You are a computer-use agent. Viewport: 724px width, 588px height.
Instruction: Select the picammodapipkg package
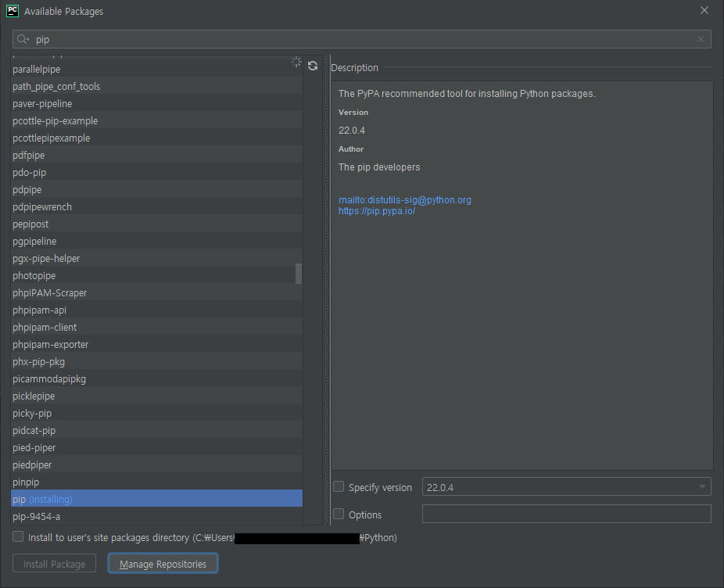coord(156,378)
